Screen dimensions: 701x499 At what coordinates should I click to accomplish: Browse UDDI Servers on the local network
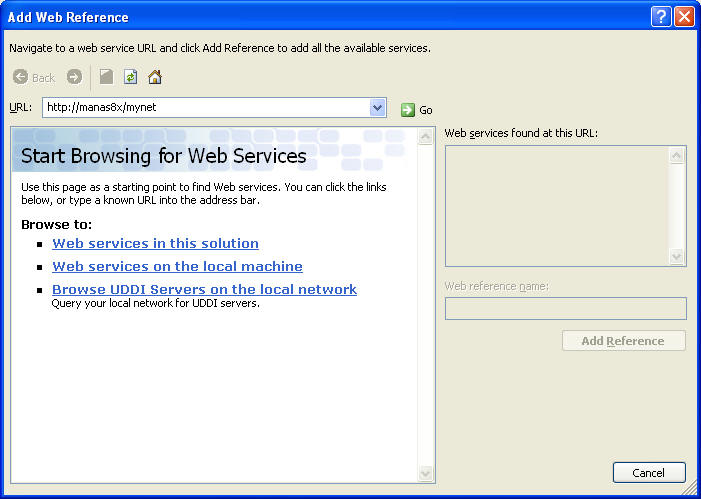coord(204,289)
